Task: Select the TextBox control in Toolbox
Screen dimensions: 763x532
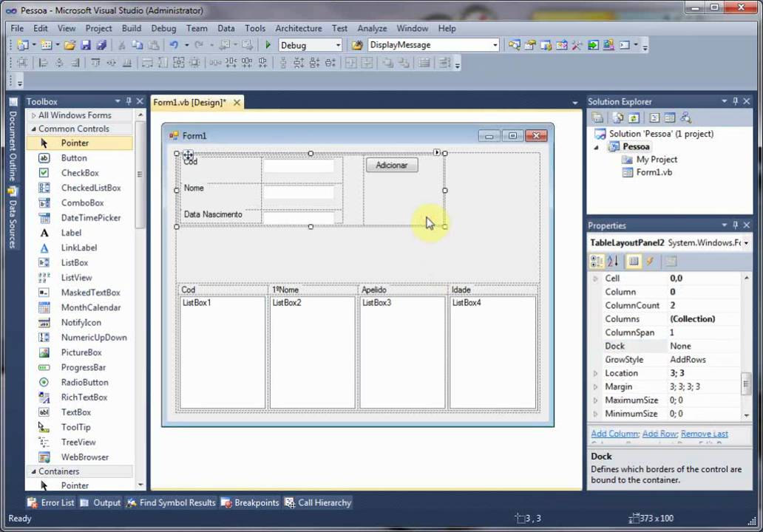Action: coord(76,412)
